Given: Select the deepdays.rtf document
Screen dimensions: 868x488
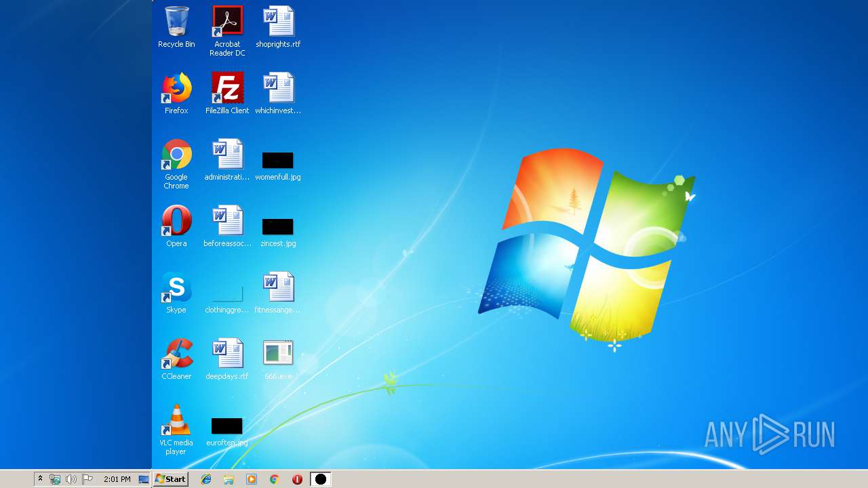Looking at the screenshot, I should click(x=227, y=359).
